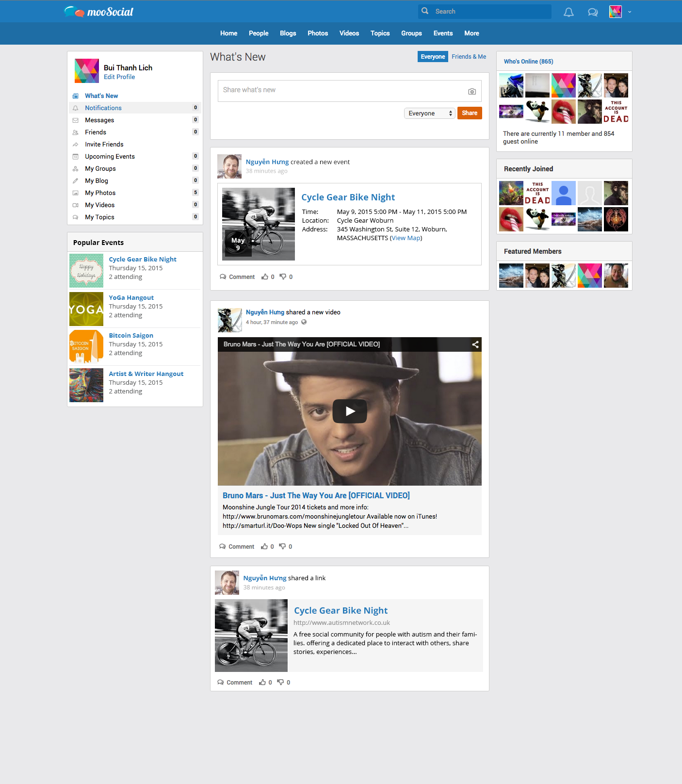This screenshot has width=682, height=784.
Task: Comment on the Bruno Mars video post
Action: coord(237,547)
